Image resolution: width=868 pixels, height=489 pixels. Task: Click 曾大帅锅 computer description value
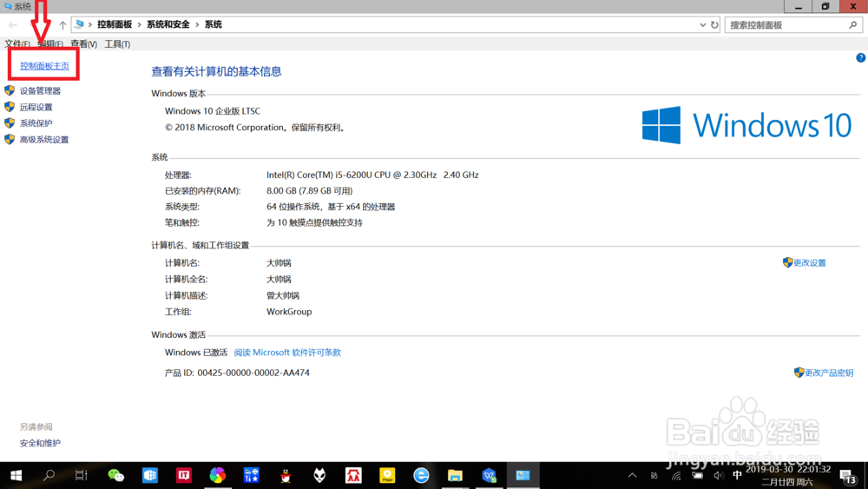(x=283, y=295)
